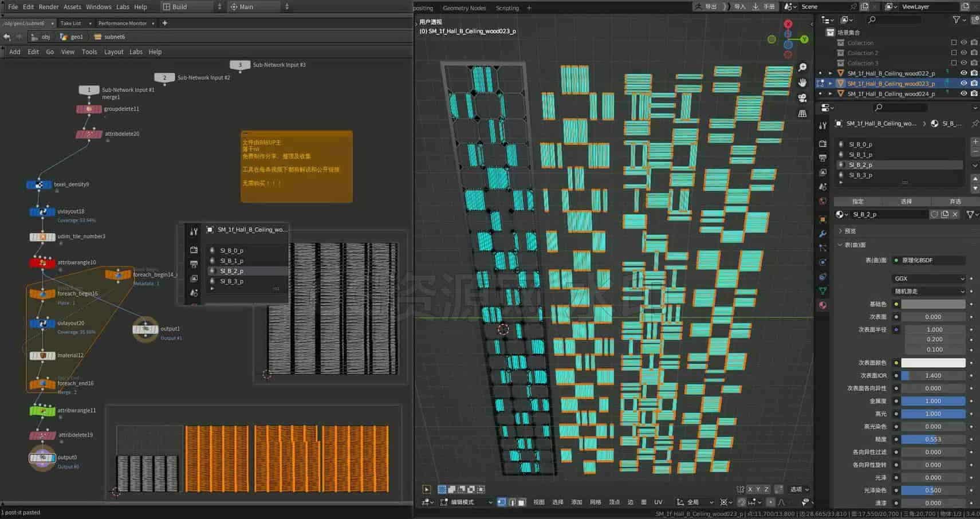Switch to Geometry Nodes tab
Image resolution: width=980 pixels, height=519 pixels.
[464, 8]
